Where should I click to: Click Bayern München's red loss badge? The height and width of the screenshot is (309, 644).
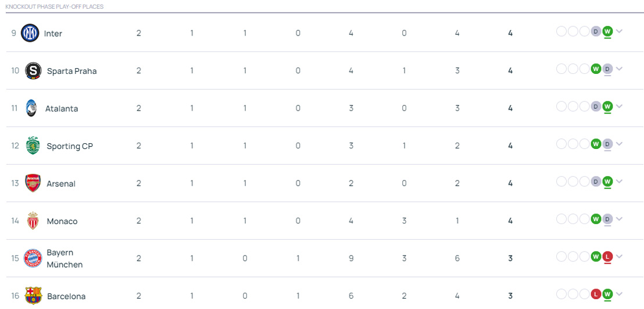pyautogui.click(x=607, y=257)
